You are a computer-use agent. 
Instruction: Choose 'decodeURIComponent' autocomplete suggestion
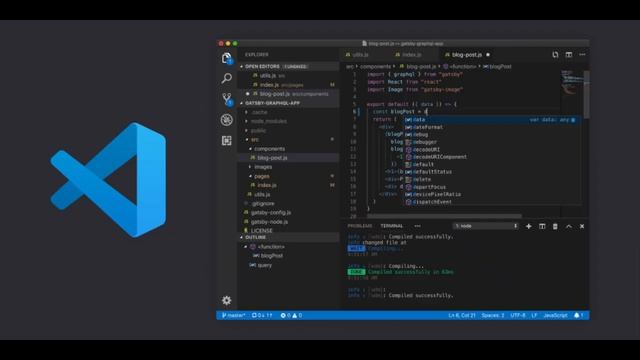(x=491, y=157)
